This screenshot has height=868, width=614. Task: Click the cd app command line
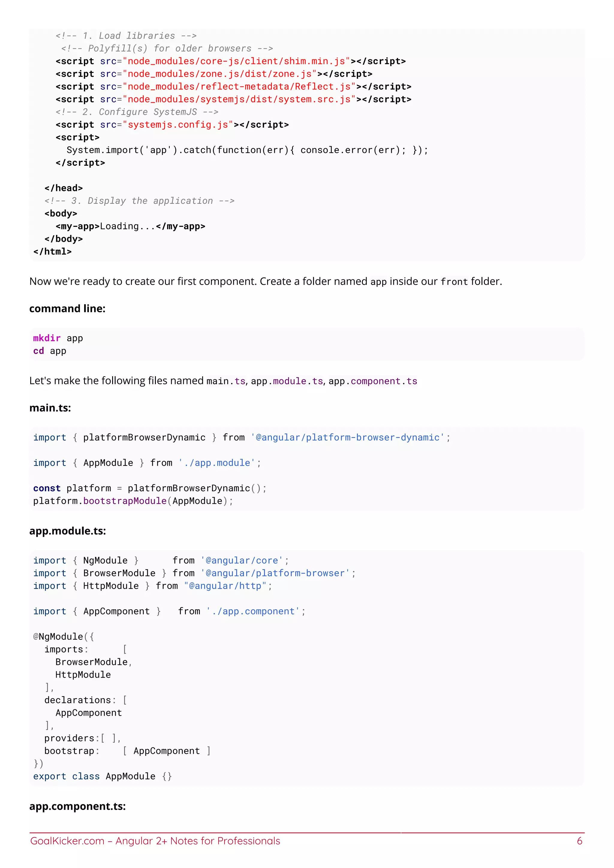click(49, 351)
